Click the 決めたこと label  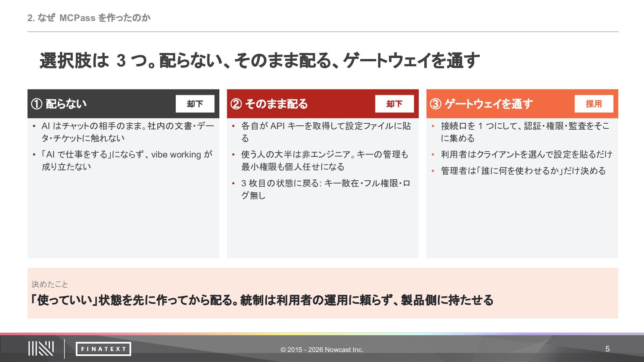[50, 284]
